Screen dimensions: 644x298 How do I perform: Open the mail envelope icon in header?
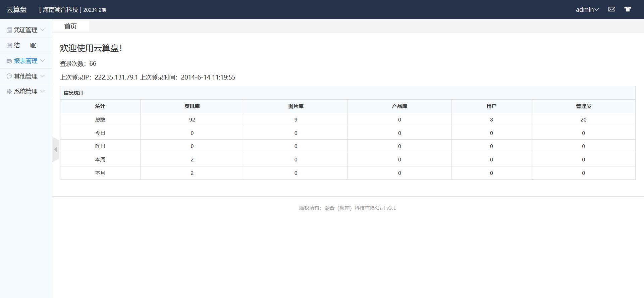click(612, 9)
